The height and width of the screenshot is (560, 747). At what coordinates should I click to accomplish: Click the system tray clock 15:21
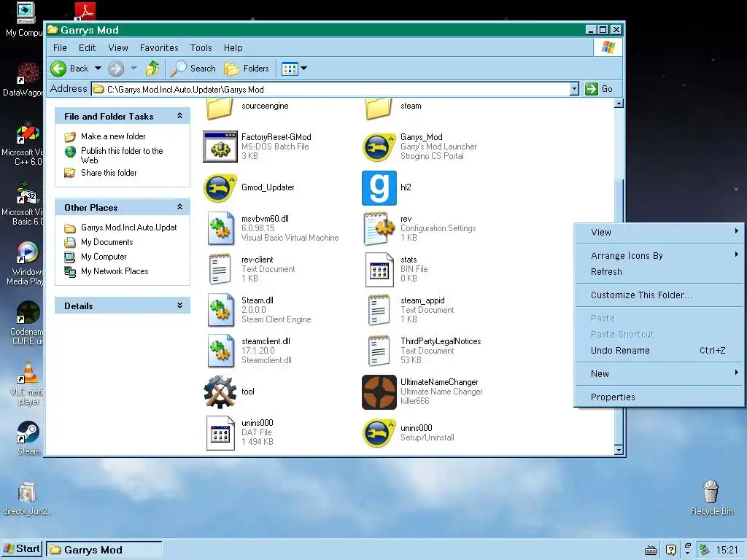point(727,550)
